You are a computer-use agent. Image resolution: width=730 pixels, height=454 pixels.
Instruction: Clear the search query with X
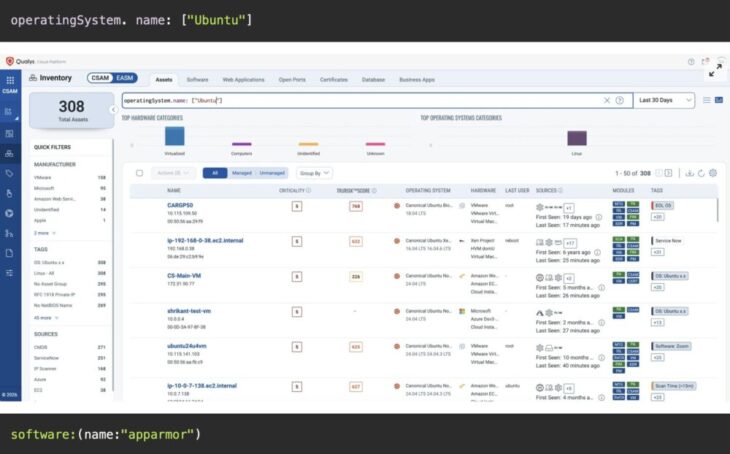point(607,101)
